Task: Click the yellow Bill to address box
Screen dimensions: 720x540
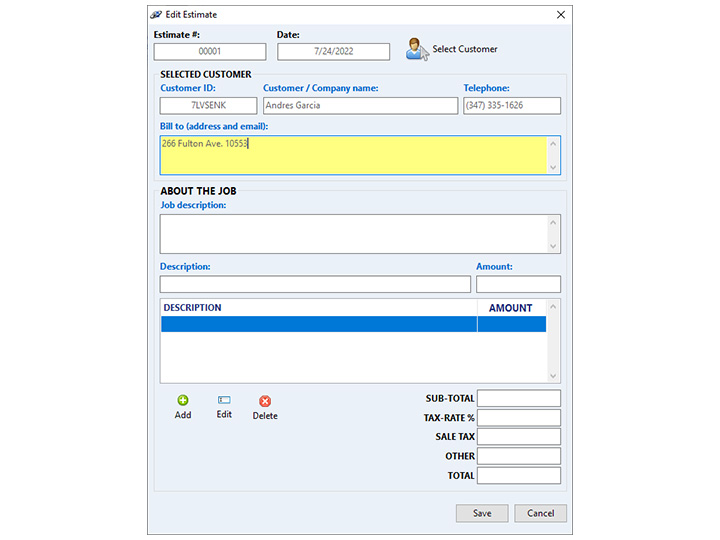Action: [x=353, y=155]
